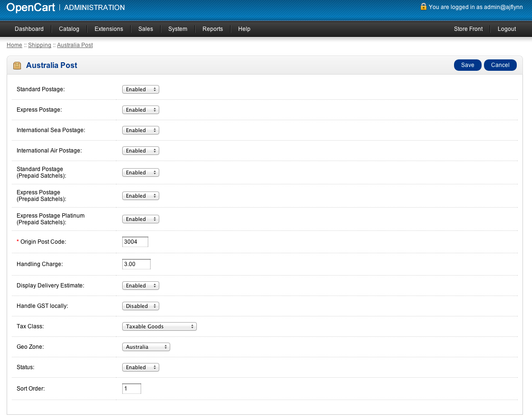Click the Sort Order label
Screen dimensions: 532x420
(30, 389)
